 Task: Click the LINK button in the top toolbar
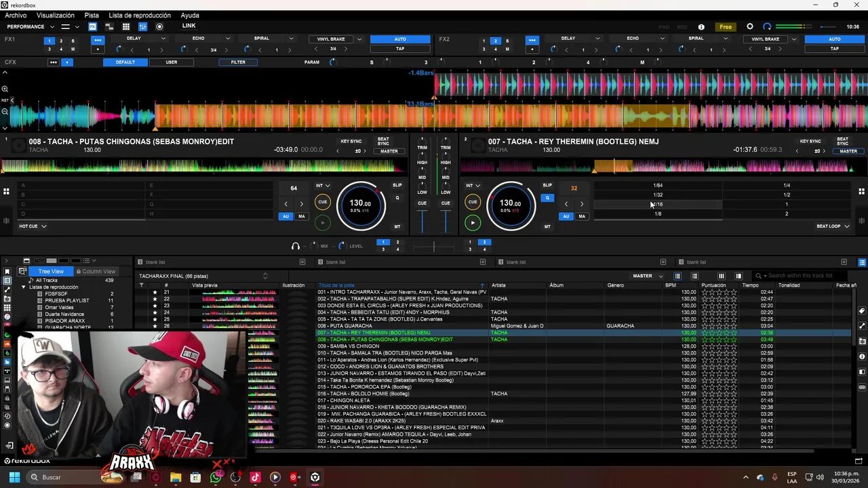click(x=189, y=26)
